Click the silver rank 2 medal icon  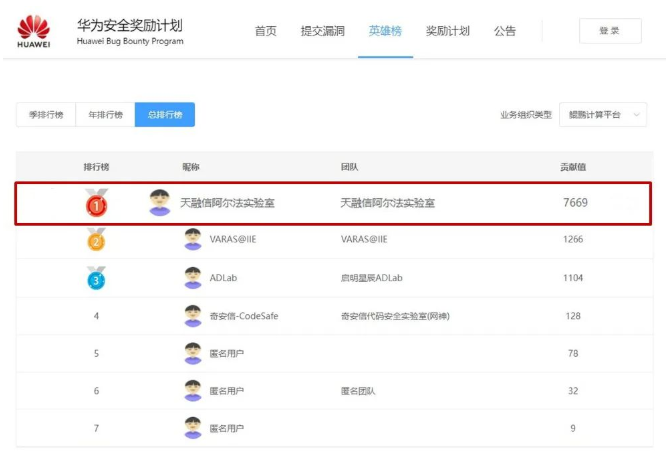96,239
